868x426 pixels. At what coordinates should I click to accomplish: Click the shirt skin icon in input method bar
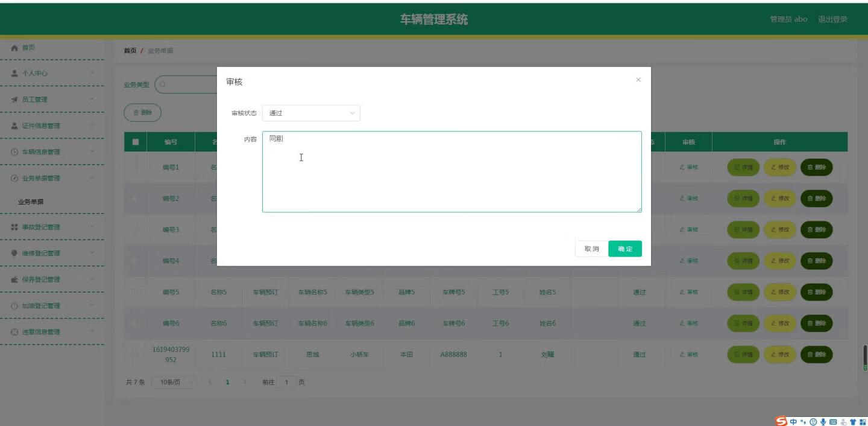click(853, 421)
